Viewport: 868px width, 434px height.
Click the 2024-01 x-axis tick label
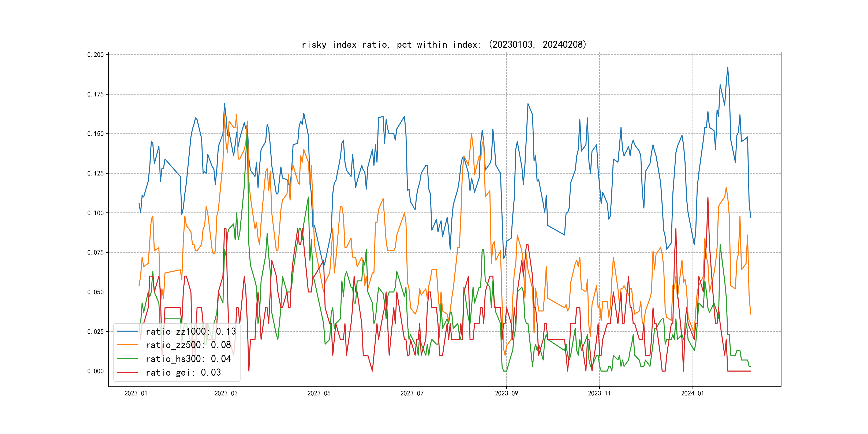[693, 393]
